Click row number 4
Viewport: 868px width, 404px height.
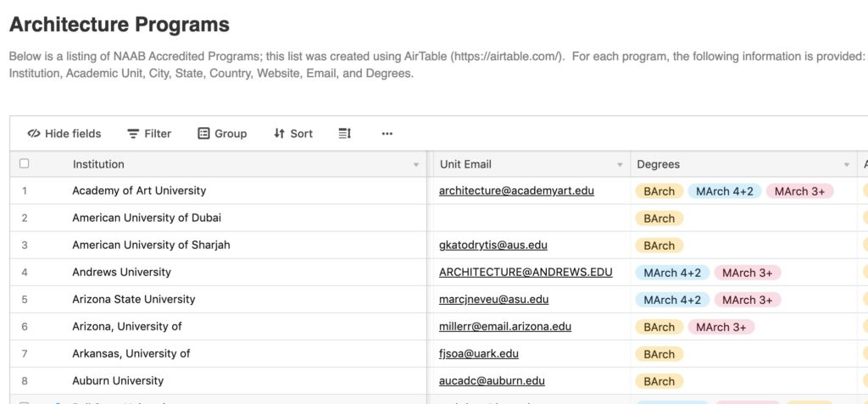[25, 272]
